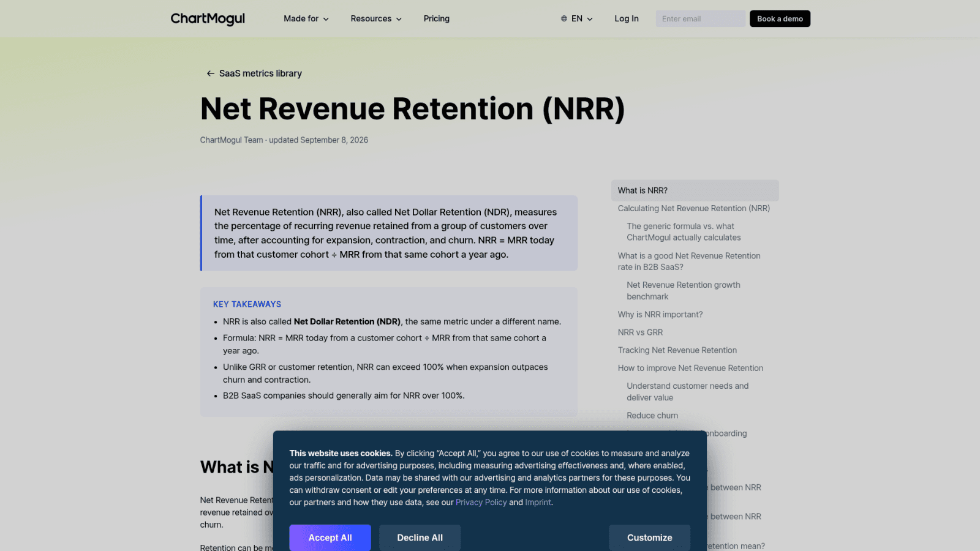Accept all cookies
Image resolution: width=980 pixels, height=551 pixels.
pos(330,538)
